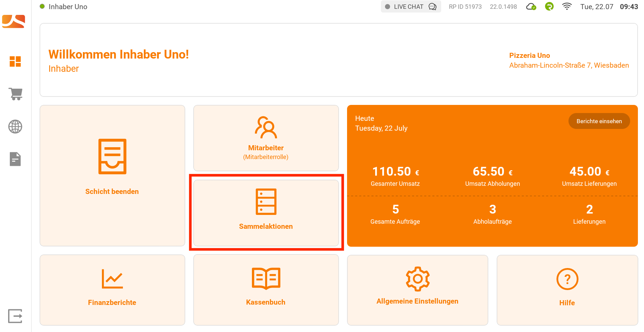Click the Gesamter Umsatz 110.50 € figure
This screenshot has width=644, height=332.
click(395, 172)
